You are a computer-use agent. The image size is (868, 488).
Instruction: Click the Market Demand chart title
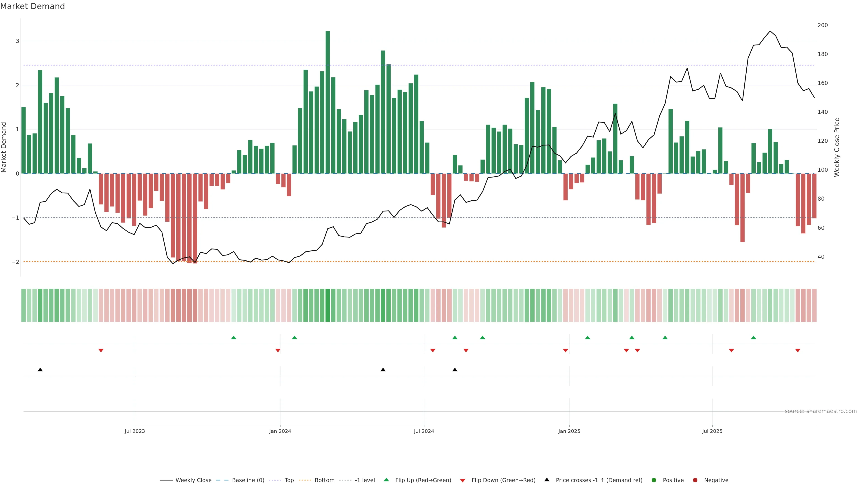32,6
